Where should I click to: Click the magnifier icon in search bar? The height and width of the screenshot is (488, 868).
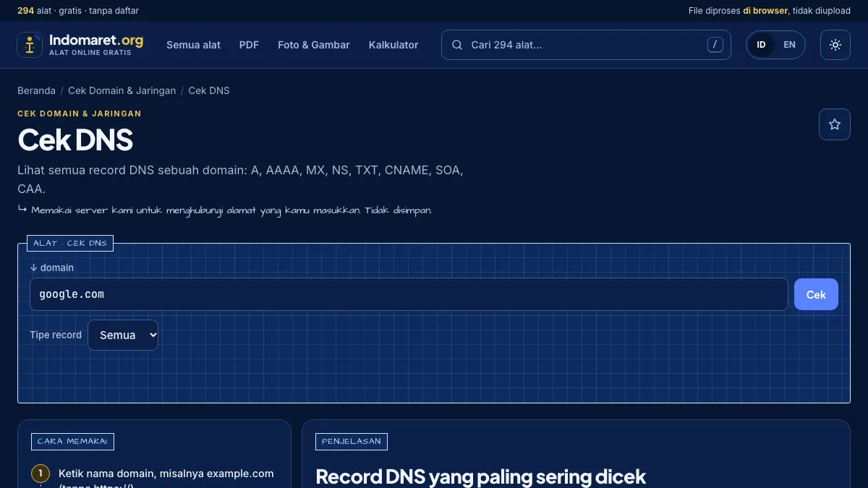point(457,45)
